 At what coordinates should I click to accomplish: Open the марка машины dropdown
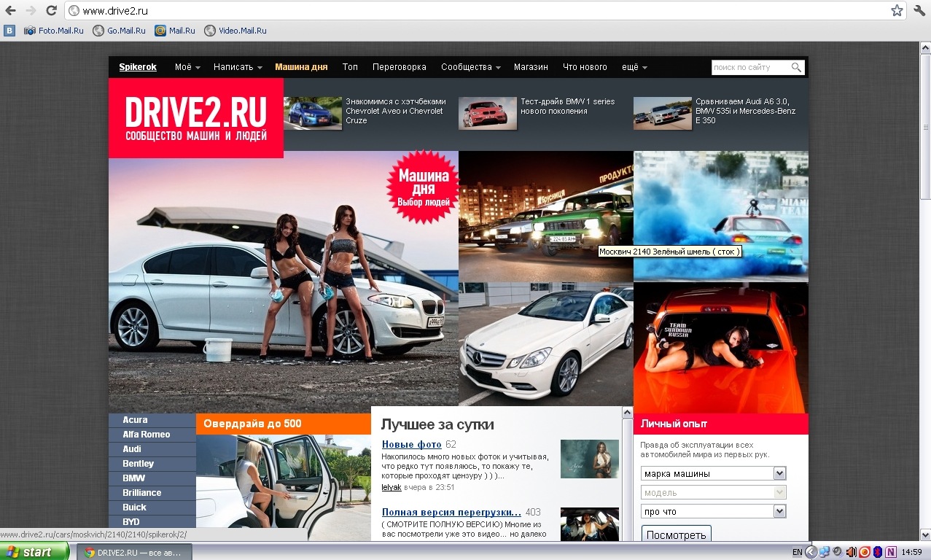(714, 473)
